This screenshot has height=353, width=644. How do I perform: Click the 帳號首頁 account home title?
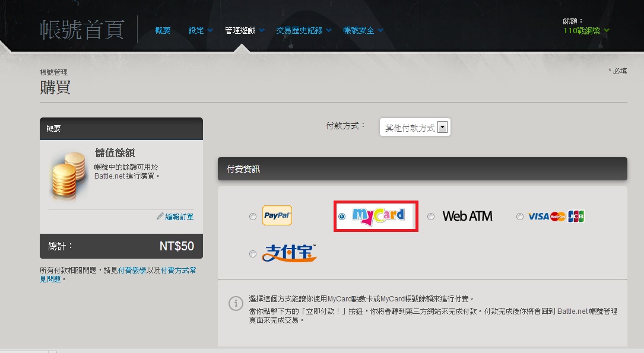coord(83,30)
